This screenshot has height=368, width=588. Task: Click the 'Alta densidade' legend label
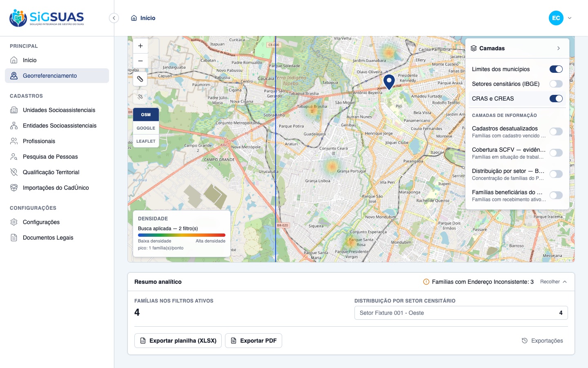(x=210, y=241)
